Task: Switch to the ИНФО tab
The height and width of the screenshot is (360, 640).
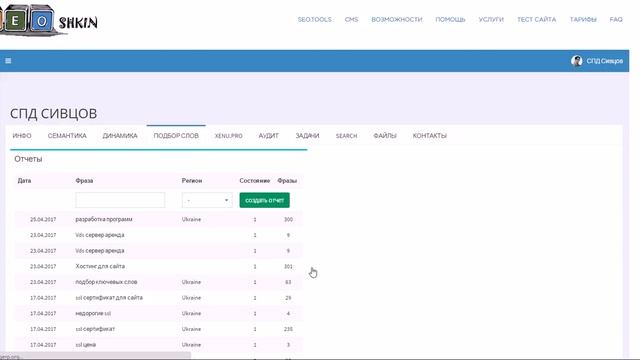Action: (x=22, y=136)
